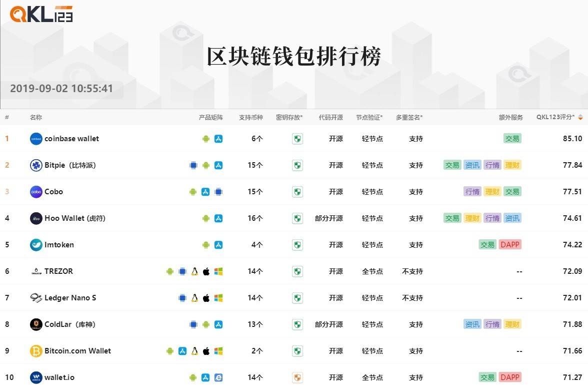
Task: Click the browser icon in wallet.io row
Action: [218, 377]
